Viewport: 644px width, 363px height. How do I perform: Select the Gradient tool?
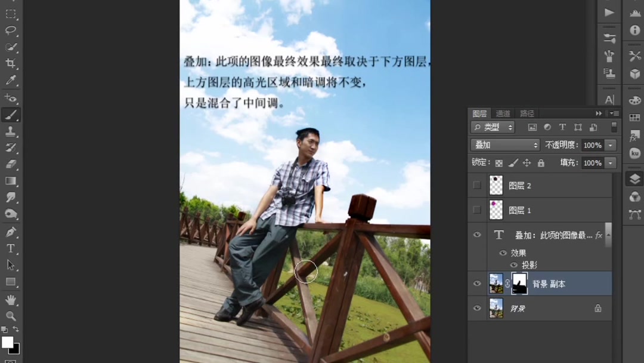tap(11, 180)
